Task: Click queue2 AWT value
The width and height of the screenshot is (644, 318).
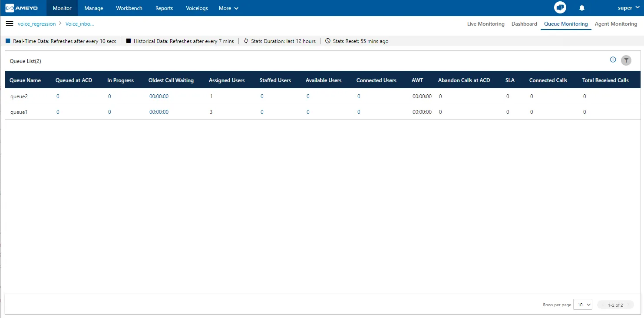Action: 422,96
